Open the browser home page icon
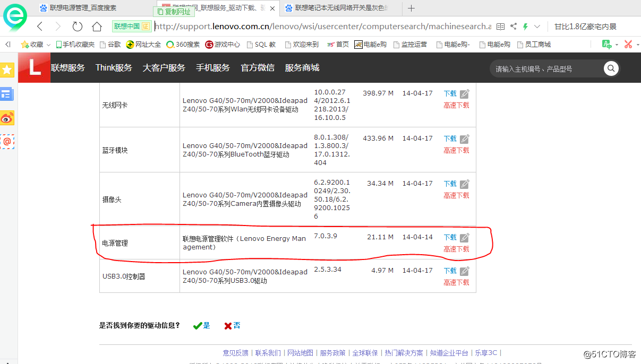Screen dimensions: 641x364 [x=97, y=27]
